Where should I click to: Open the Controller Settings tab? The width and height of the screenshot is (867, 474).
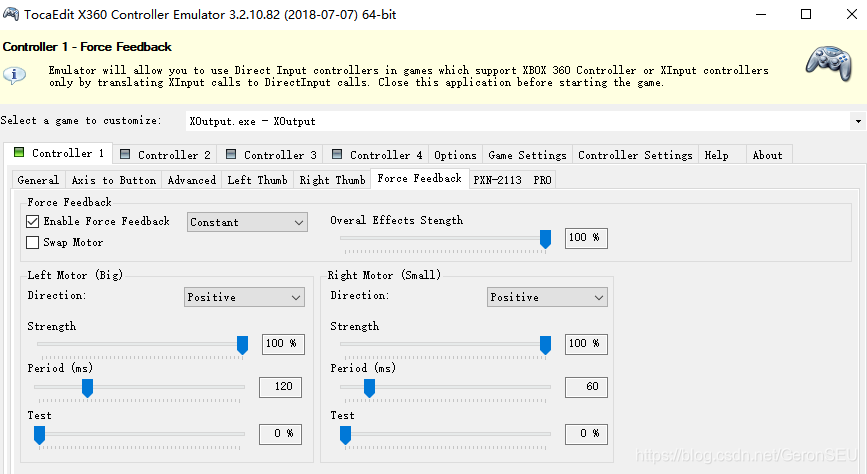pyautogui.click(x=635, y=155)
